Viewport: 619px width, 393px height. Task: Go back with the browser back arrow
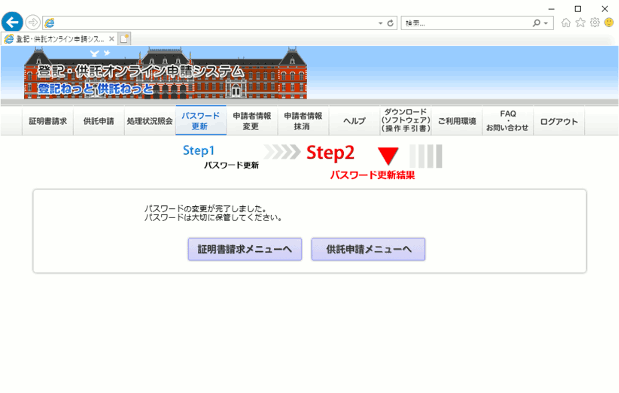click(12, 22)
